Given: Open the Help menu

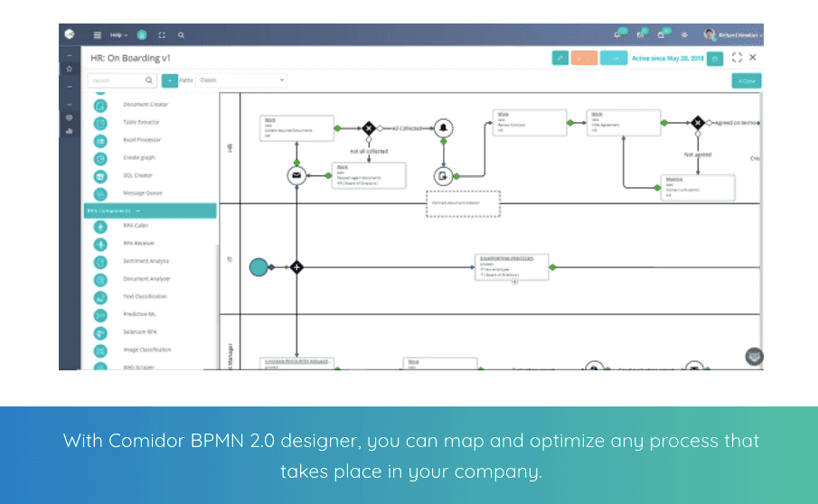Looking at the screenshot, I should (x=118, y=35).
